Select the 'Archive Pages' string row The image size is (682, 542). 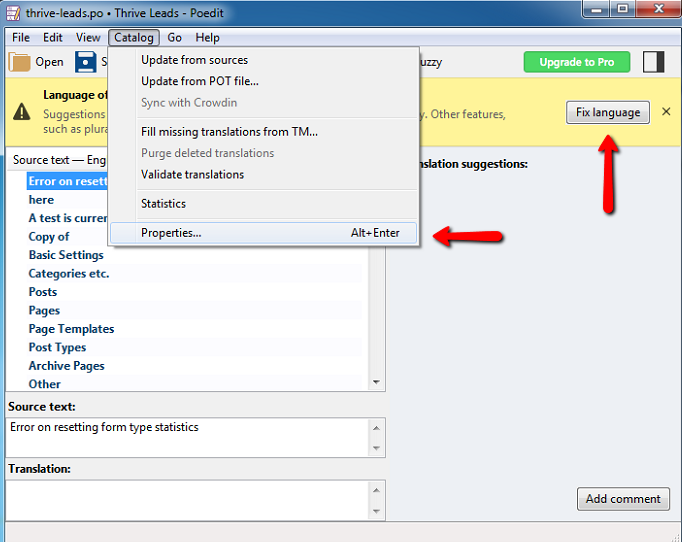(x=194, y=366)
